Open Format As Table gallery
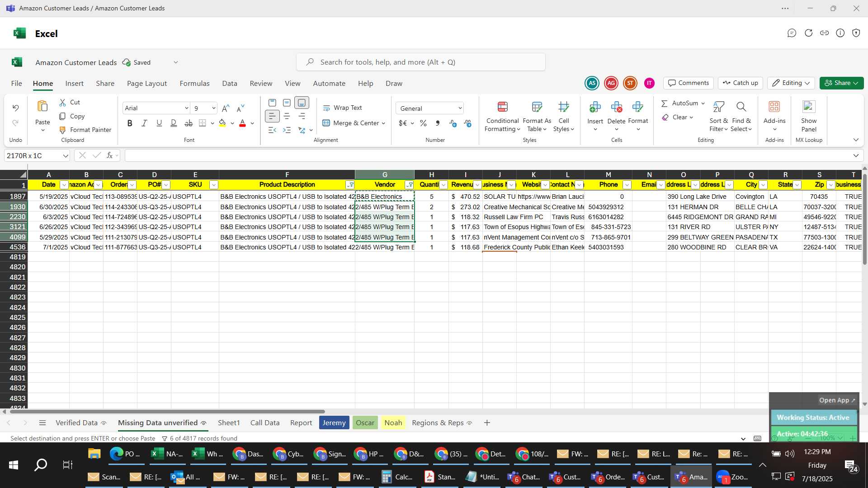Image resolution: width=868 pixels, height=488 pixels. coord(537,117)
